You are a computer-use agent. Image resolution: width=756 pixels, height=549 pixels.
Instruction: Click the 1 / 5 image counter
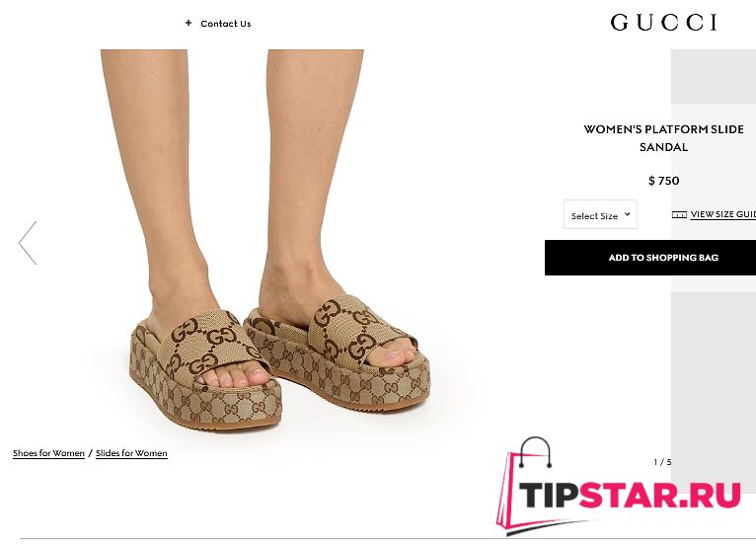pos(662,462)
